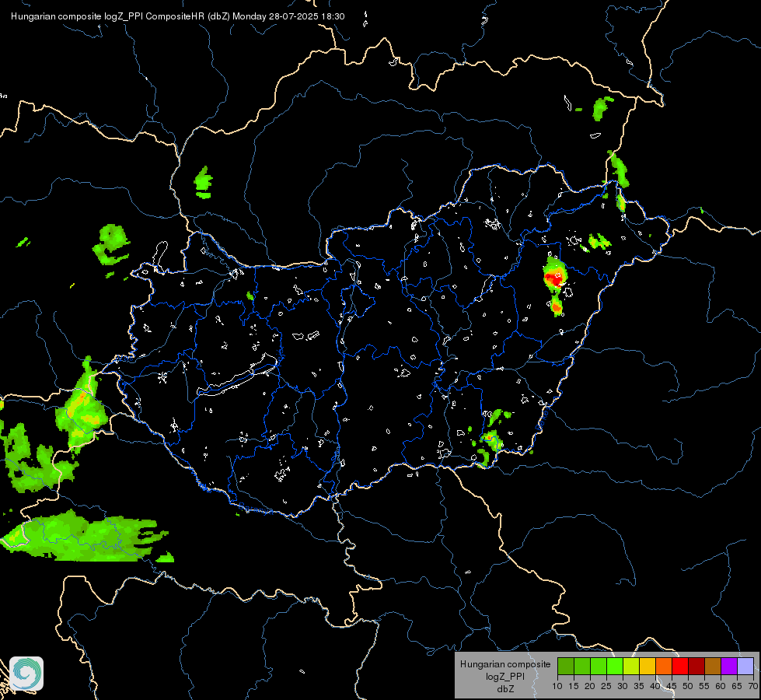This screenshot has width=761, height=700.
Task: Click the '20' scale value
Action: (x=590, y=687)
